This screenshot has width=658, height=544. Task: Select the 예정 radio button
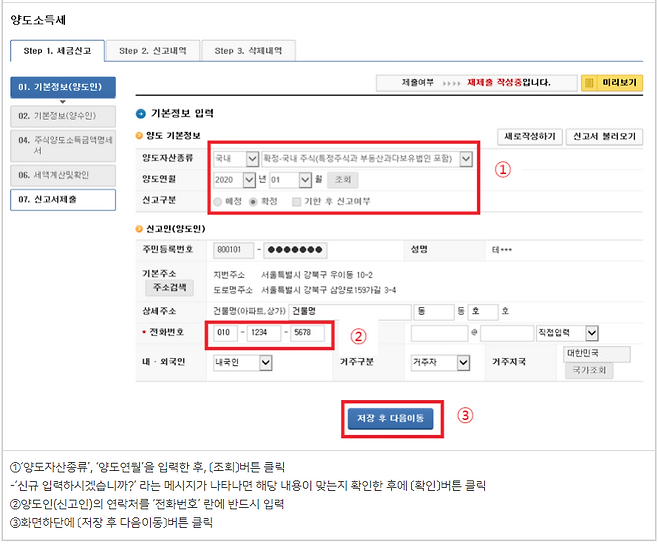[x=219, y=200]
